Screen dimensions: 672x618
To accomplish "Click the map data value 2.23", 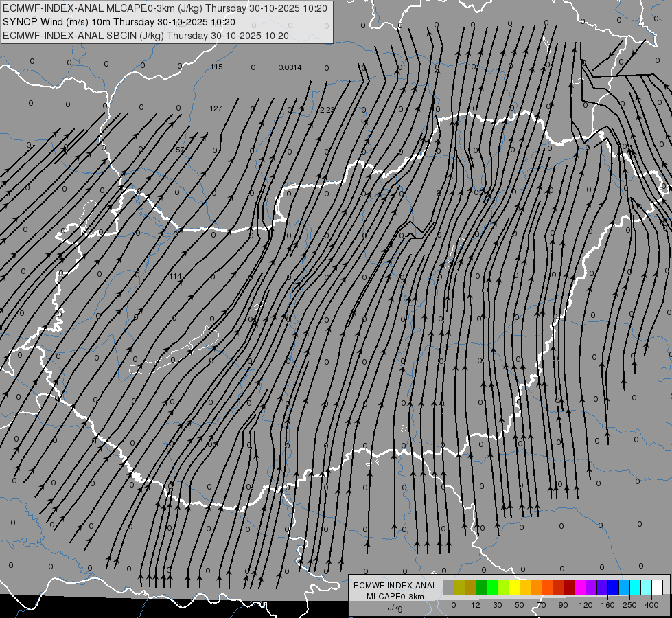I will tap(327, 110).
